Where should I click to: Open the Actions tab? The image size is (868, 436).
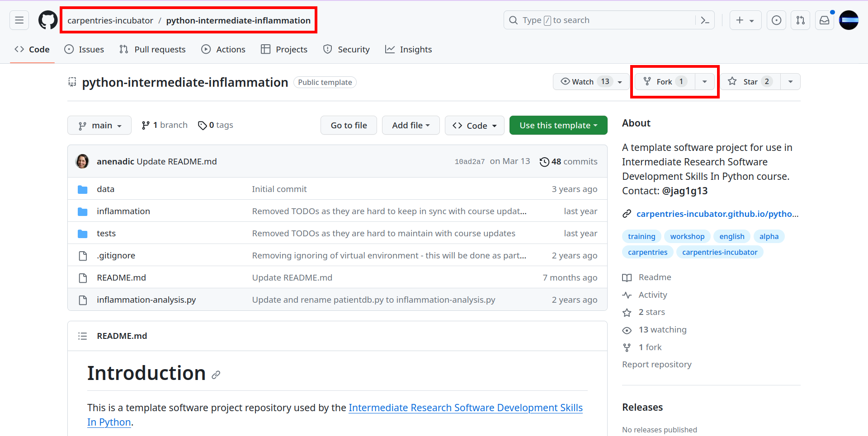tap(223, 49)
